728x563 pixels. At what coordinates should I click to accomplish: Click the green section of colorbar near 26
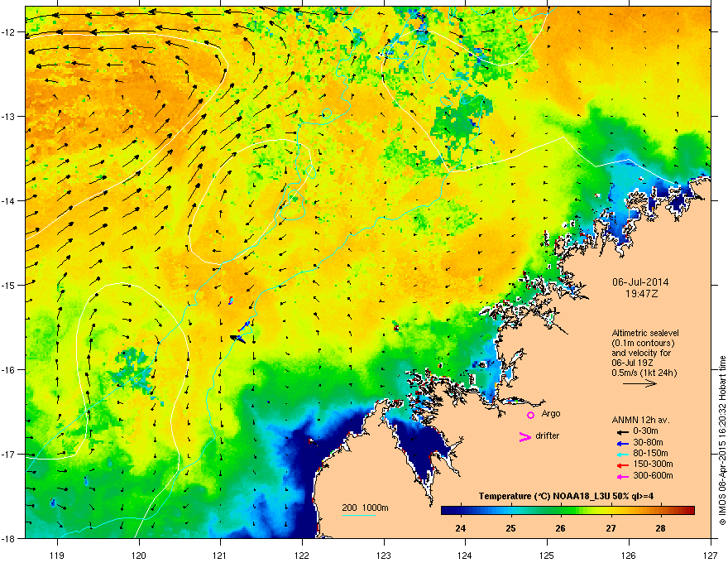[x=560, y=511]
